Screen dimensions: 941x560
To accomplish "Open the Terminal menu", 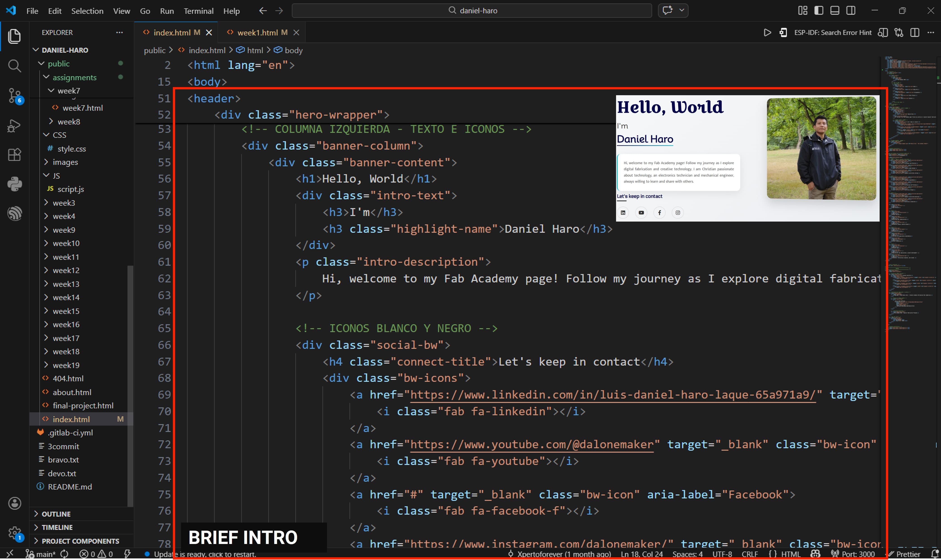I will click(198, 11).
